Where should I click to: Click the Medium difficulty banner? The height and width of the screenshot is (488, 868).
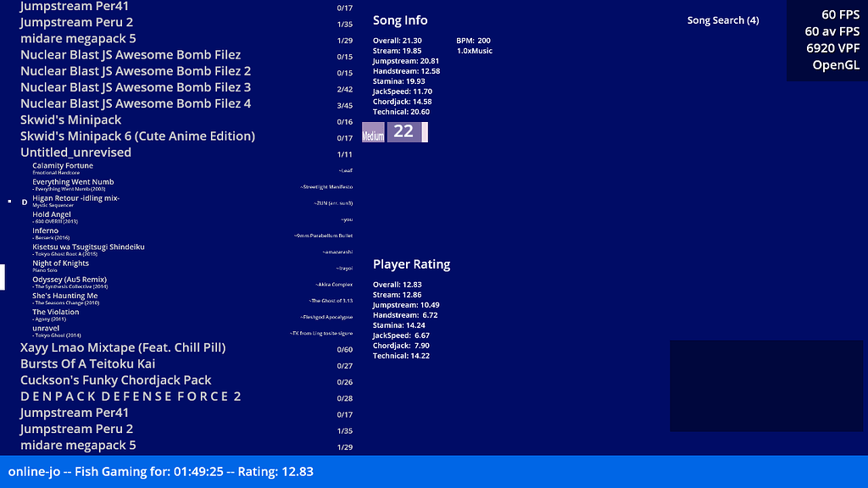(x=372, y=132)
